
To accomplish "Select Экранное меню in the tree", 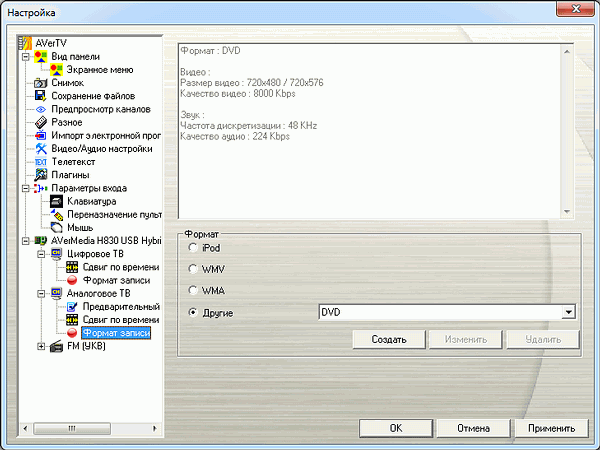I will pyautogui.click(x=100, y=70).
